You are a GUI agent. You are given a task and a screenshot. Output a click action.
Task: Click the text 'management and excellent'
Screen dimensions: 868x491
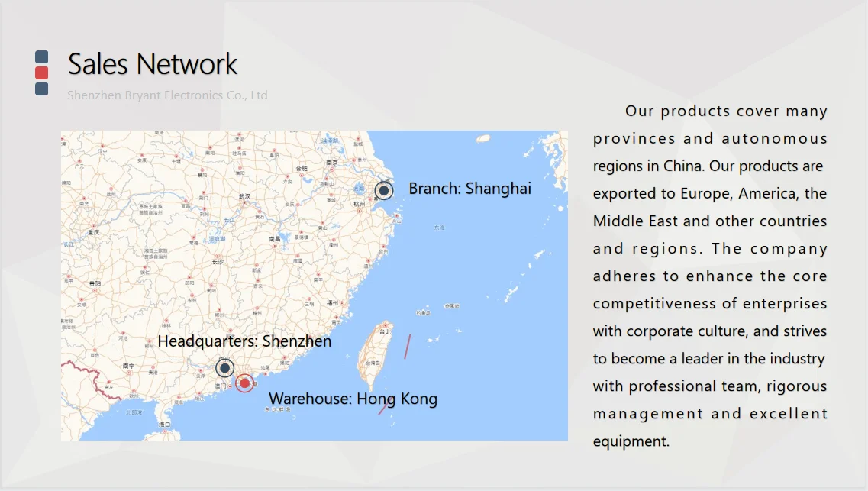(710, 414)
